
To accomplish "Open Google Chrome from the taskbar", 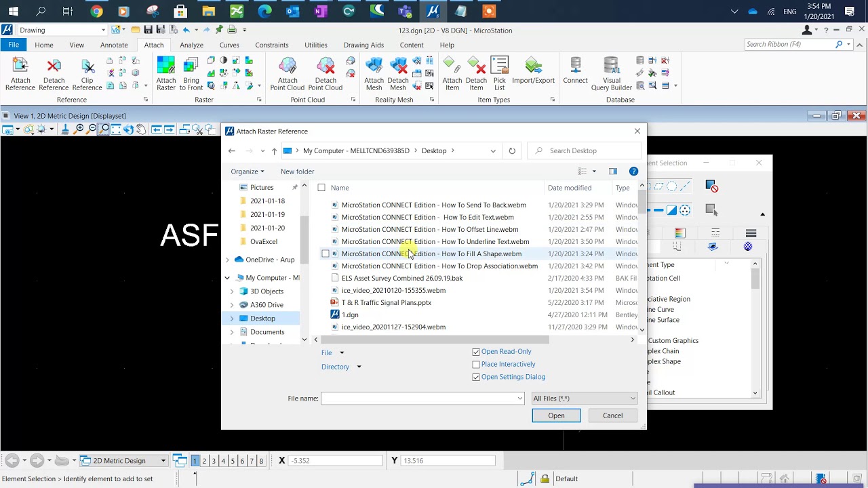I will (96, 11).
